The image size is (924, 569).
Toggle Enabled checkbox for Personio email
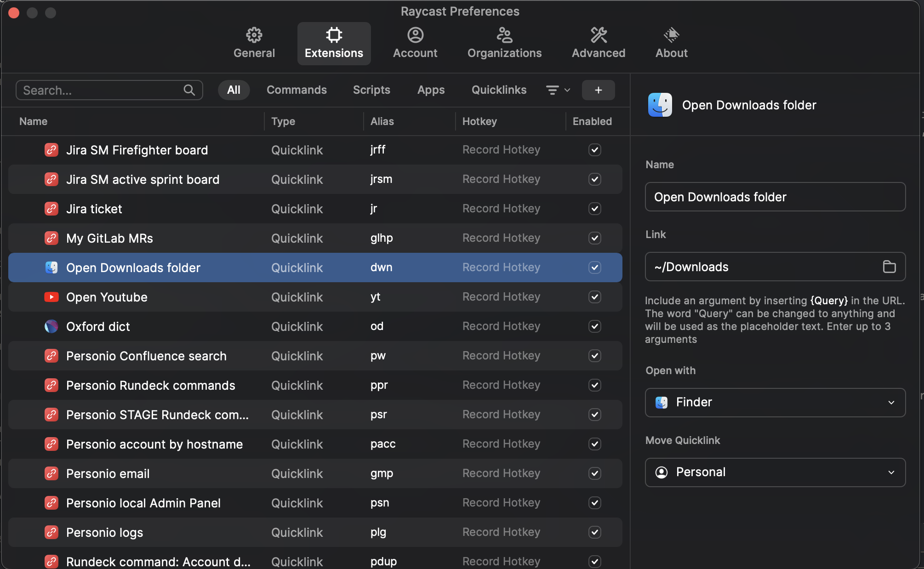[594, 473]
